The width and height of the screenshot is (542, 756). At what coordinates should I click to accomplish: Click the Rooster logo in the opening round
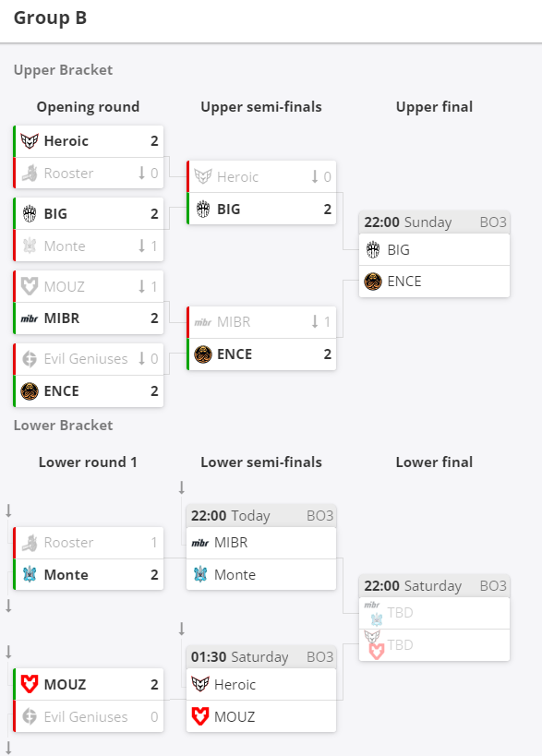[x=30, y=174]
